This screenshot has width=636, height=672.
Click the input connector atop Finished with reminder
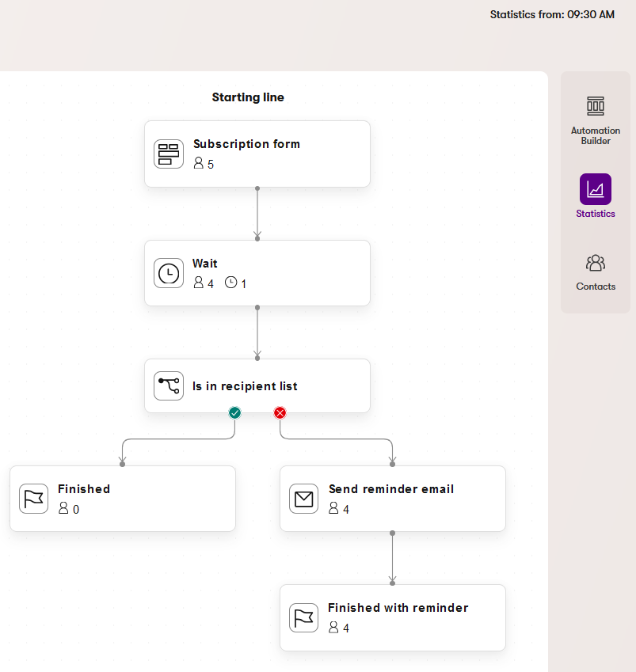point(392,583)
